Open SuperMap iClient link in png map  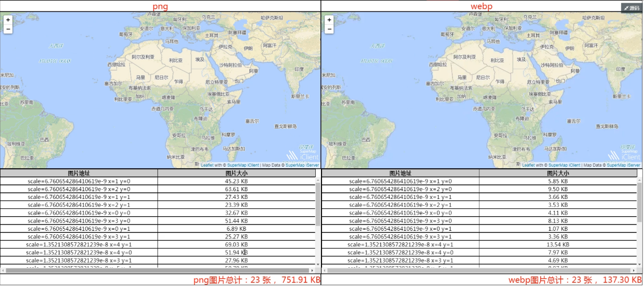tap(243, 165)
